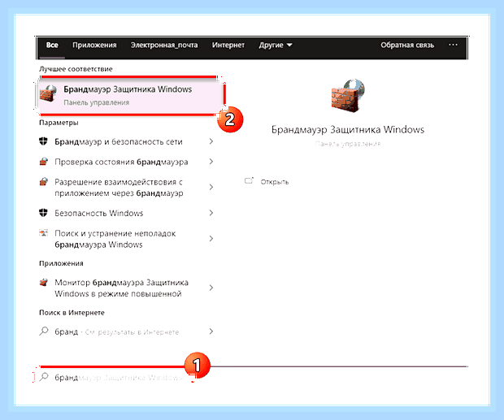Image resolution: width=504 pixels, height=420 pixels.
Task: Expand arrow for 'Монитор брандмауэра Защитника'
Action: coord(211,288)
